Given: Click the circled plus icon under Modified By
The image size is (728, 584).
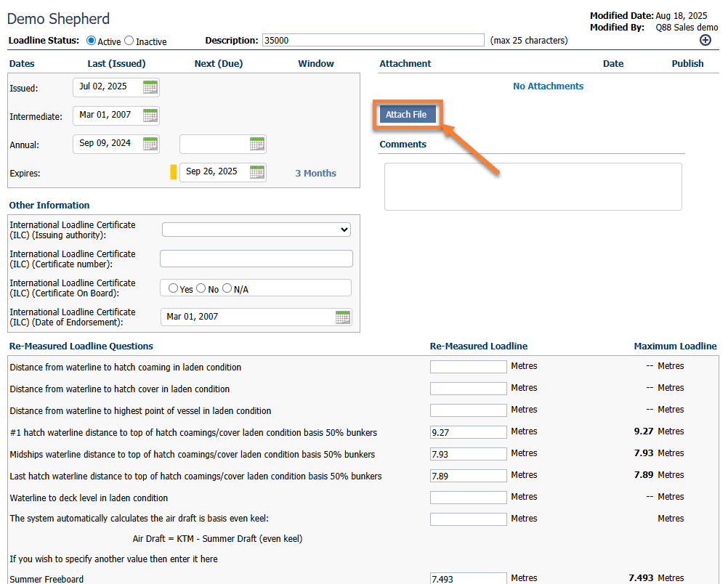Looking at the screenshot, I should 705,40.
